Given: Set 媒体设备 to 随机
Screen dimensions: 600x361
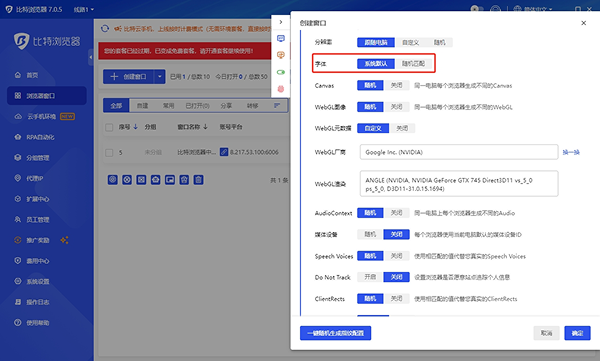Looking at the screenshot, I should tap(370, 234).
